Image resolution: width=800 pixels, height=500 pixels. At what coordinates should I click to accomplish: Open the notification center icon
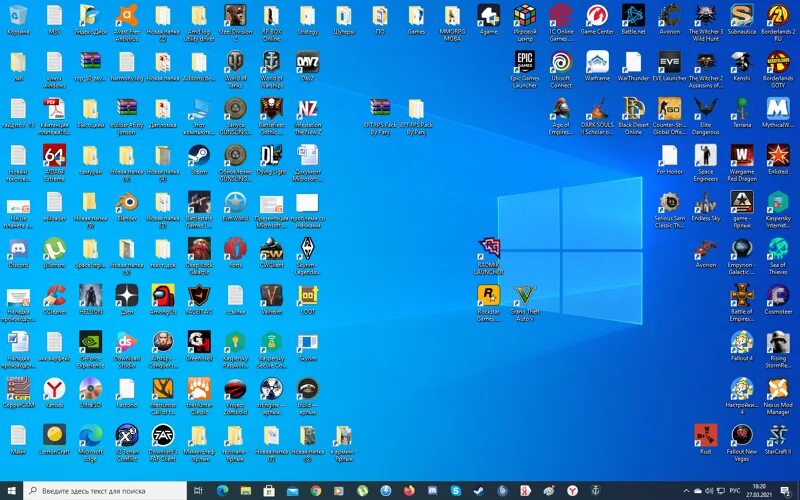coord(785,491)
